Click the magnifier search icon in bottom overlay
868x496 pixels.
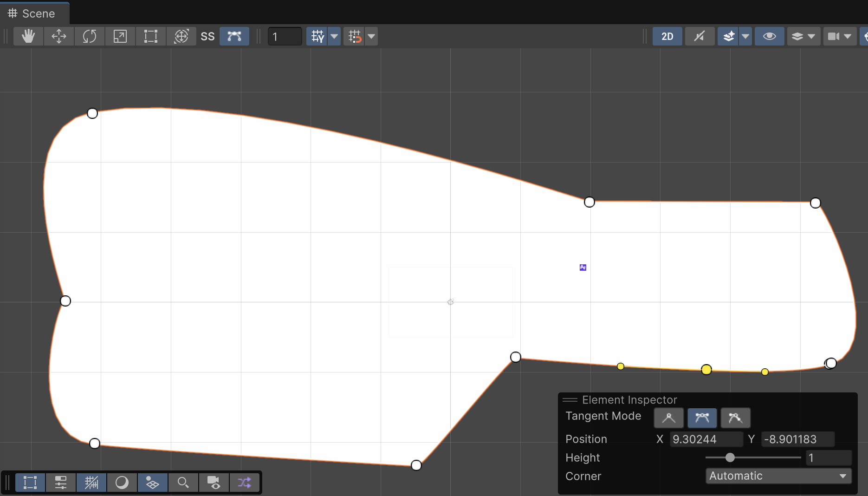point(183,483)
